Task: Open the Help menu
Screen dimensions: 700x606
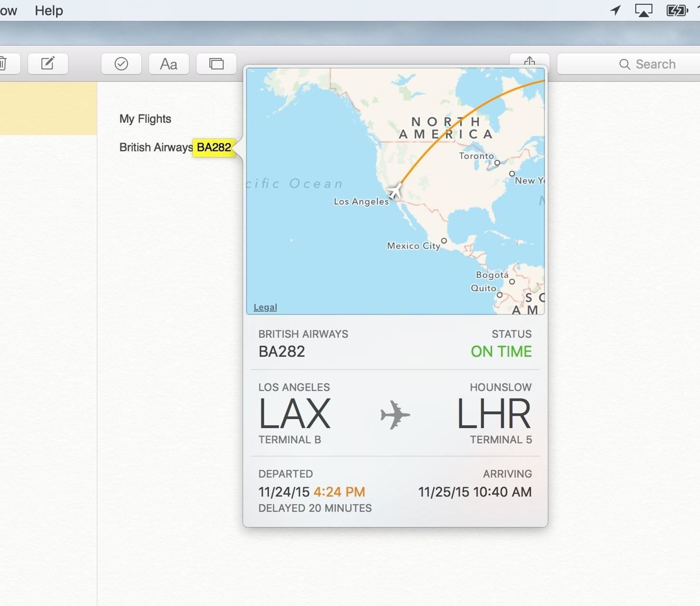Action: tap(49, 10)
